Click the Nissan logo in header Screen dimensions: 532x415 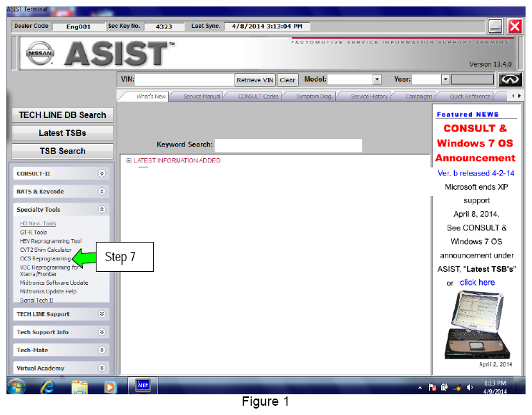pos(40,52)
